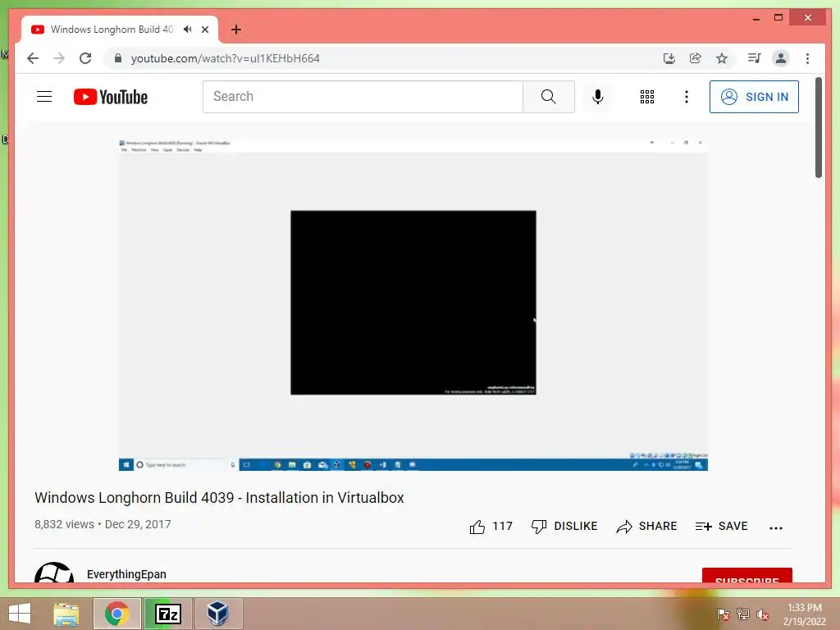
Task: Open the EverythingEpan channel link
Action: 126,574
